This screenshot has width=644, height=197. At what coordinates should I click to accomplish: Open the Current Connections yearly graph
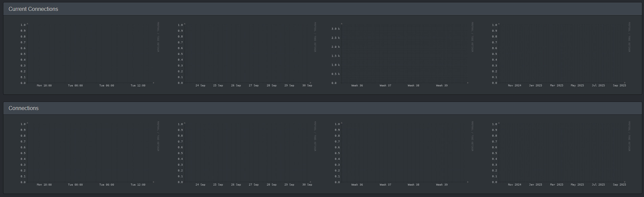click(x=561, y=53)
